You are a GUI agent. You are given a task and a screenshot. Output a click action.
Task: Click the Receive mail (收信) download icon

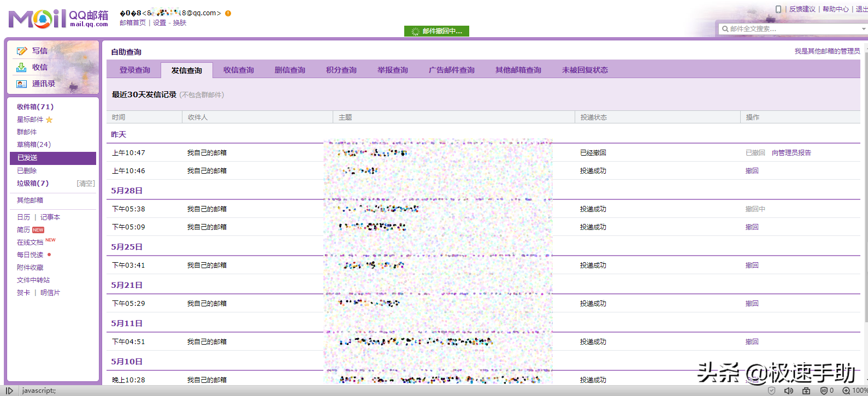pyautogui.click(x=21, y=67)
